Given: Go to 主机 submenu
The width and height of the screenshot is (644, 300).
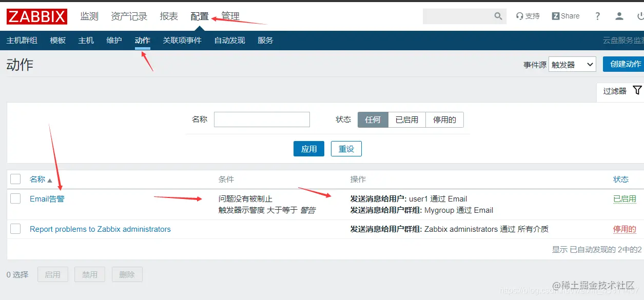Looking at the screenshot, I should (x=86, y=41).
